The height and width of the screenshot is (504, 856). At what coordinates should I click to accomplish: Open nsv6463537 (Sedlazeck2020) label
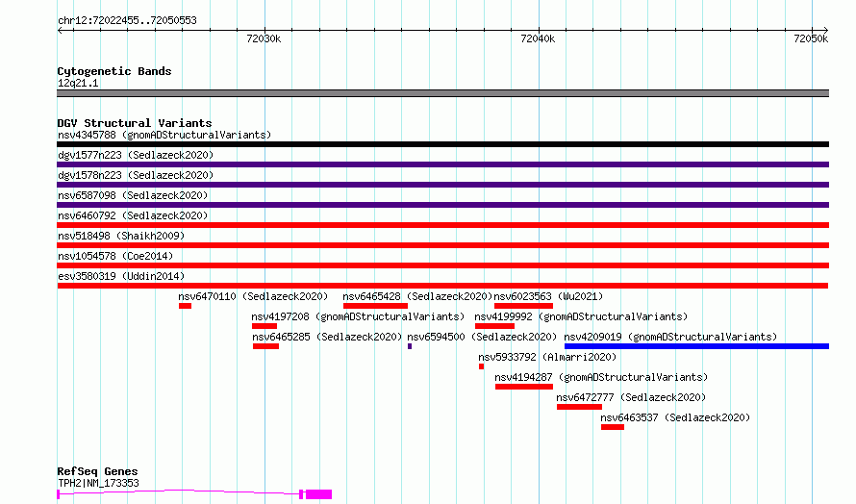point(675,417)
